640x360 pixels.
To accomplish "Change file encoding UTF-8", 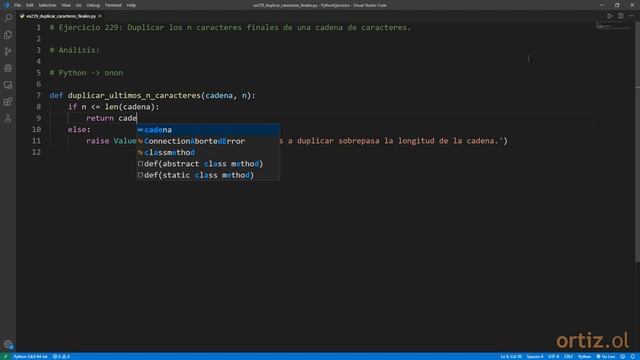I will coord(553,357).
